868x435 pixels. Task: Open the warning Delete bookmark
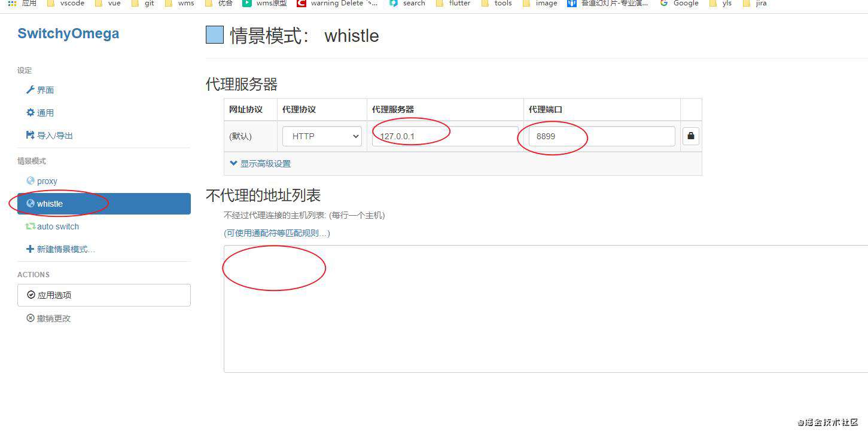click(x=338, y=3)
